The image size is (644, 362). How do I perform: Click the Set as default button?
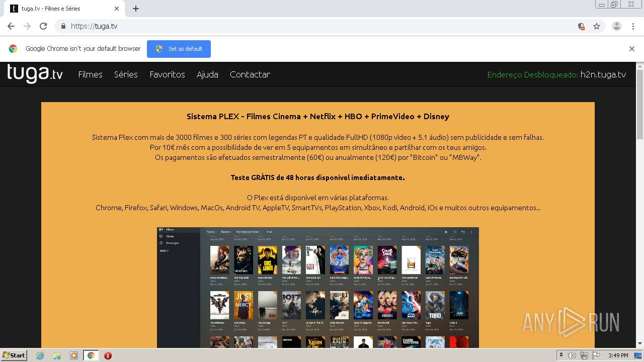(179, 49)
